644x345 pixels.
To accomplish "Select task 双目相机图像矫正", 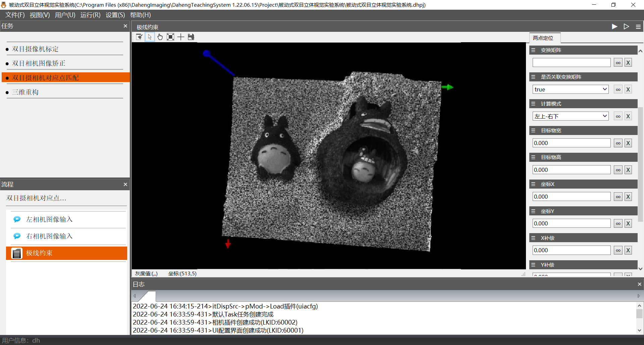I will (x=39, y=64).
